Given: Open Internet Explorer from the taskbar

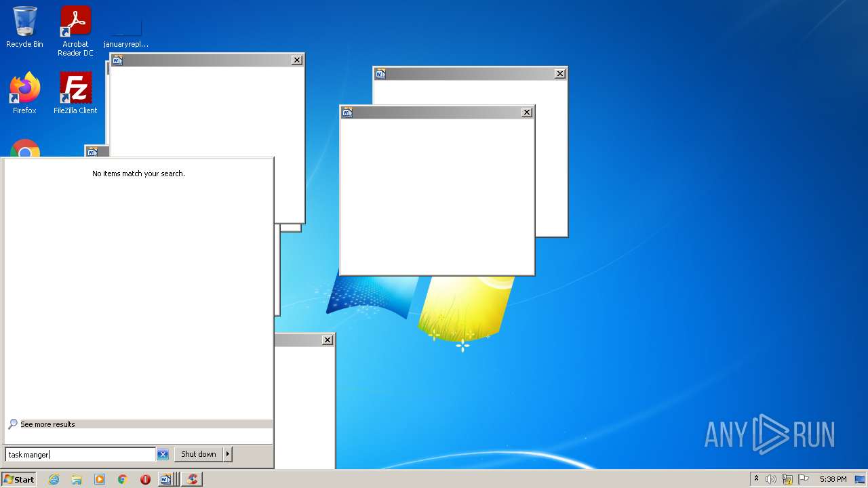Looking at the screenshot, I should point(54,479).
